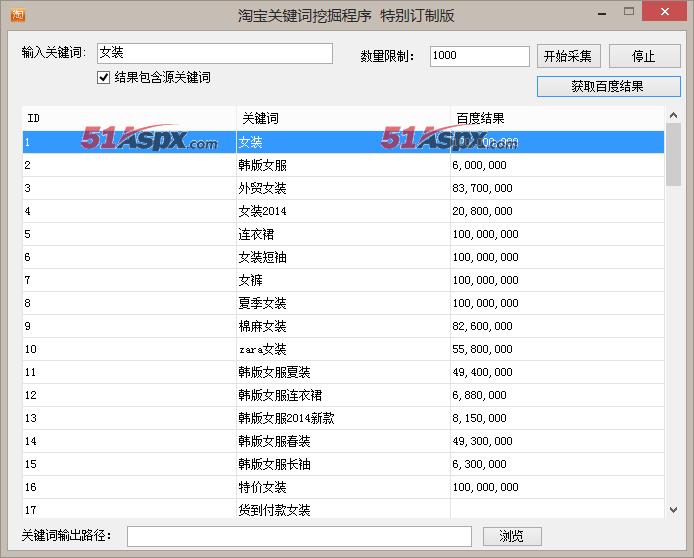Click the 浏览 browse button
The width and height of the screenshot is (694, 558).
(512, 536)
